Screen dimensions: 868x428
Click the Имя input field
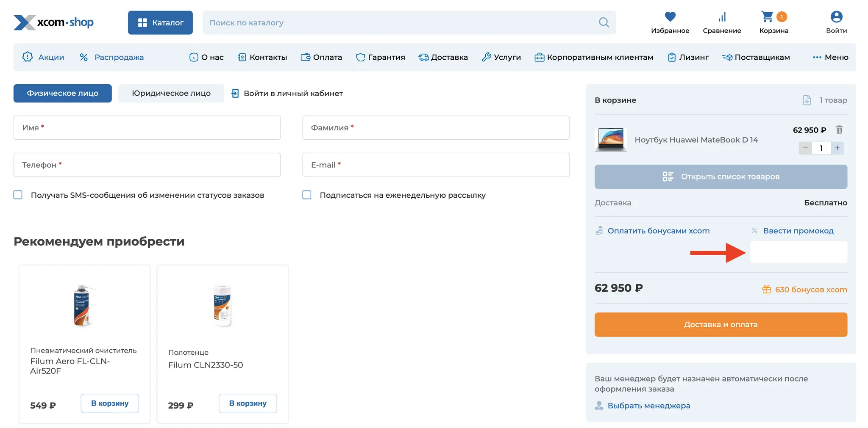(x=147, y=127)
